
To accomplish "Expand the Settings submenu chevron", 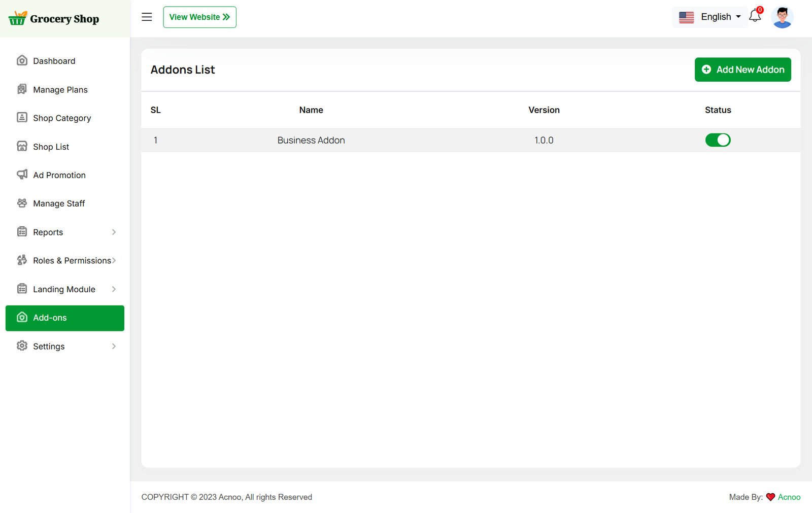I will point(114,347).
